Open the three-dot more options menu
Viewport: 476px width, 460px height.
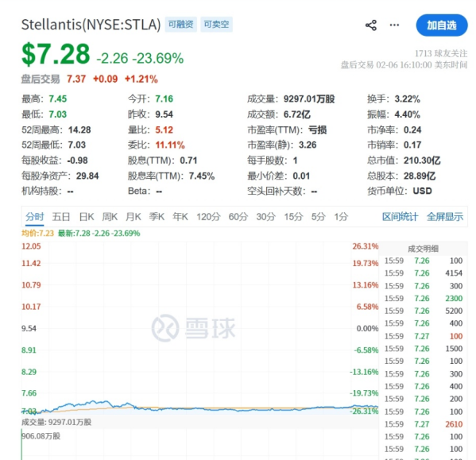(394, 25)
